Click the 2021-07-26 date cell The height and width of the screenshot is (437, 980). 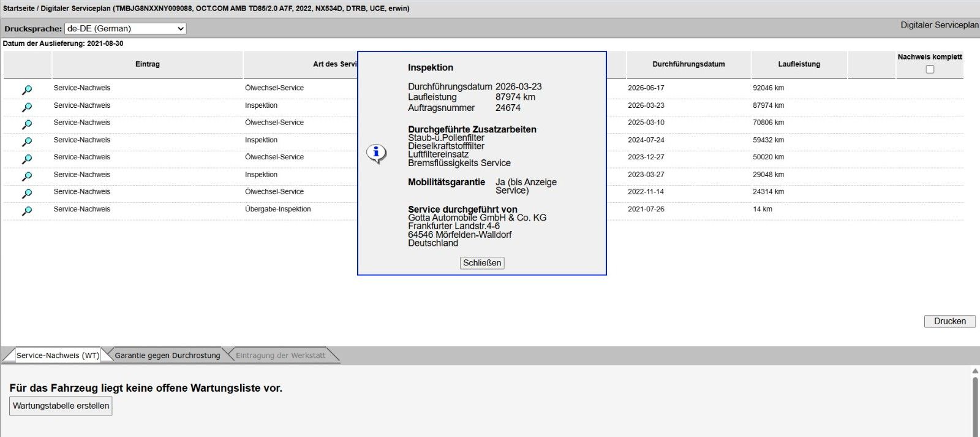[x=646, y=210]
